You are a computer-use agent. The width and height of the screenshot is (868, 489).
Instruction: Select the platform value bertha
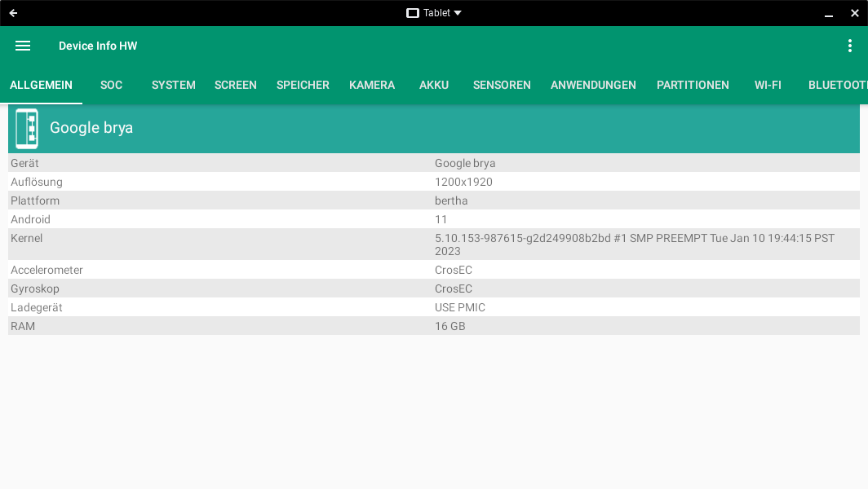pyautogui.click(x=451, y=200)
